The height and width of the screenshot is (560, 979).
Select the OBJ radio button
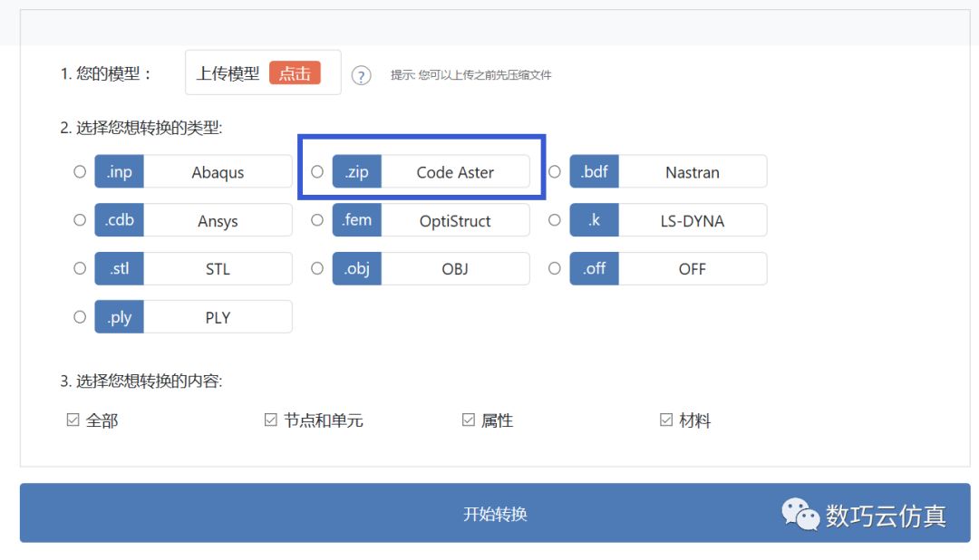[x=317, y=268]
